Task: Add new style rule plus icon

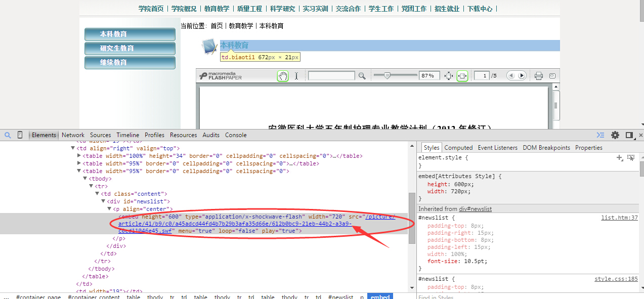Action: click(620, 158)
